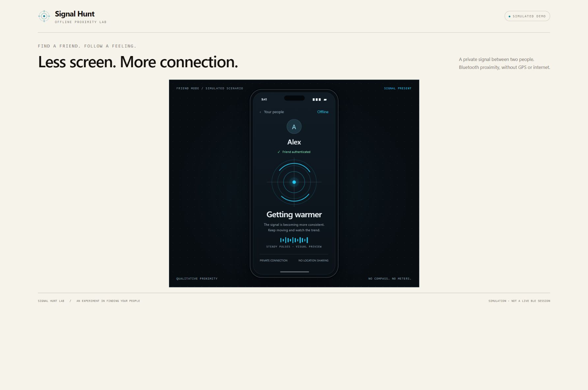588x390 pixels.
Task: Click the Getting warmer heading
Action: click(294, 215)
